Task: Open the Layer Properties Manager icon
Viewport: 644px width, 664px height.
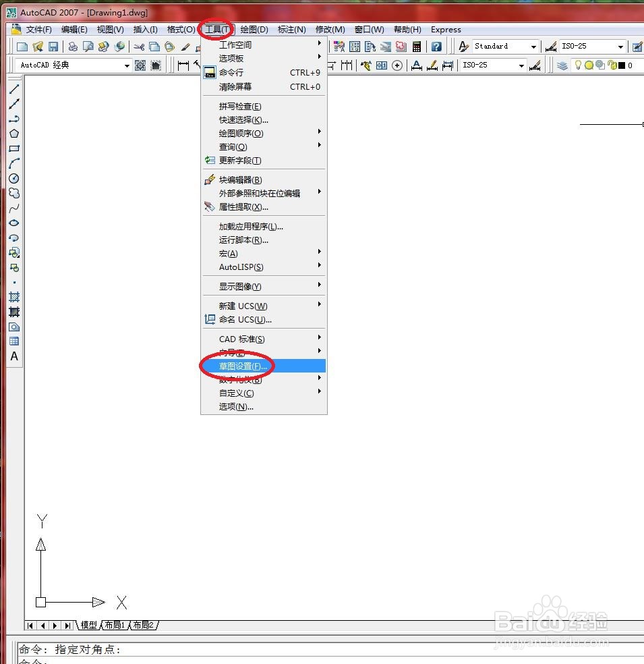Action: pyautogui.click(x=562, y=65)
